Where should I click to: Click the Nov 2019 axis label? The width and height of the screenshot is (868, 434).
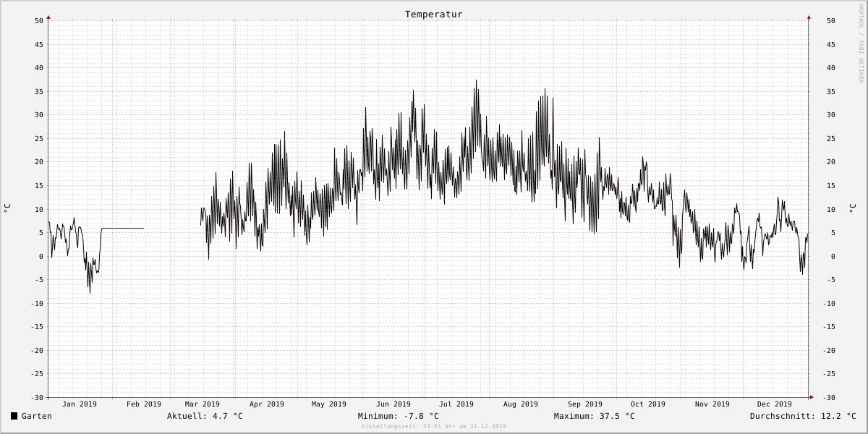[x=712, y=404]
